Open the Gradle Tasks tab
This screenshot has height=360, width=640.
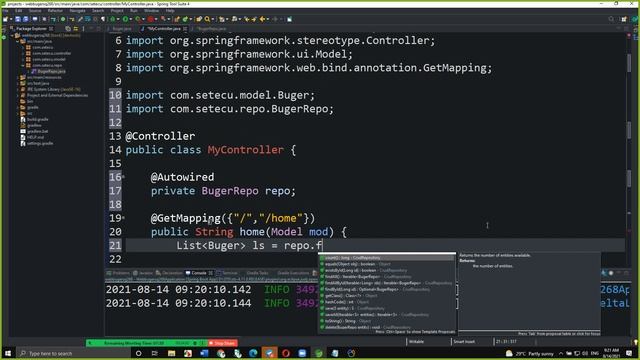tap(257, 273)
